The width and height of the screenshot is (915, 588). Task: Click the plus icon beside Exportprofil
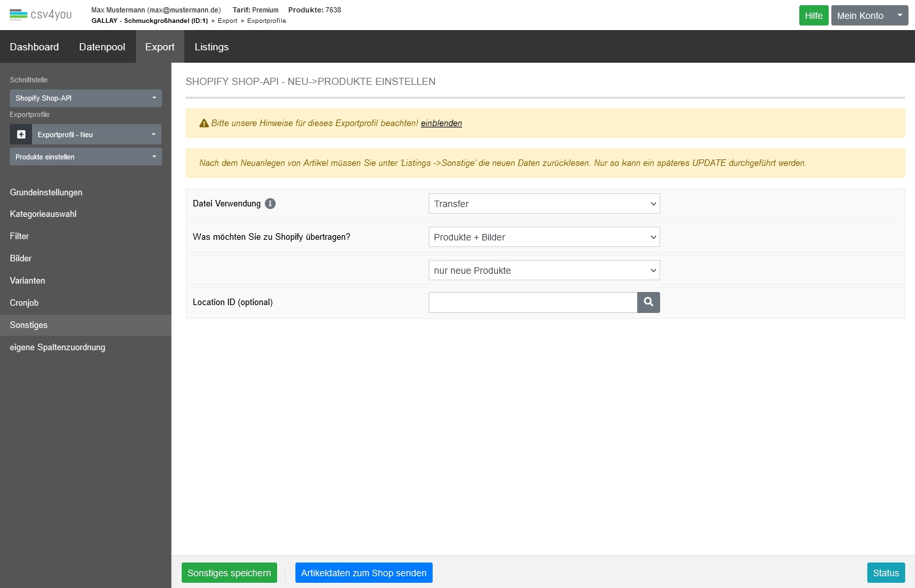coord(21,135)
